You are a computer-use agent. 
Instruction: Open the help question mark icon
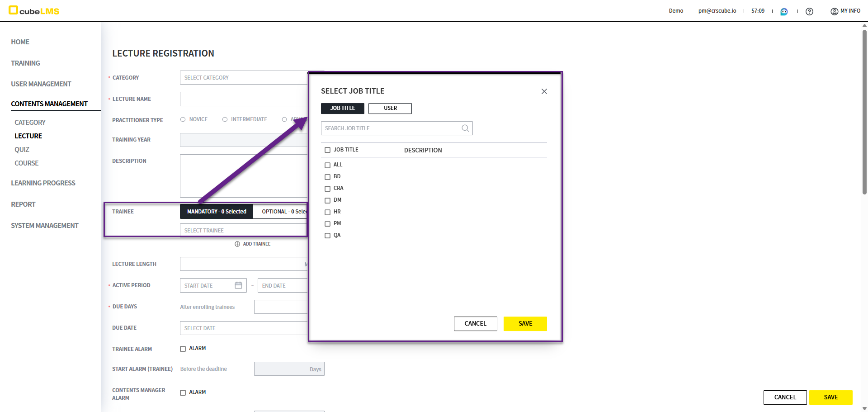[809, 11]
